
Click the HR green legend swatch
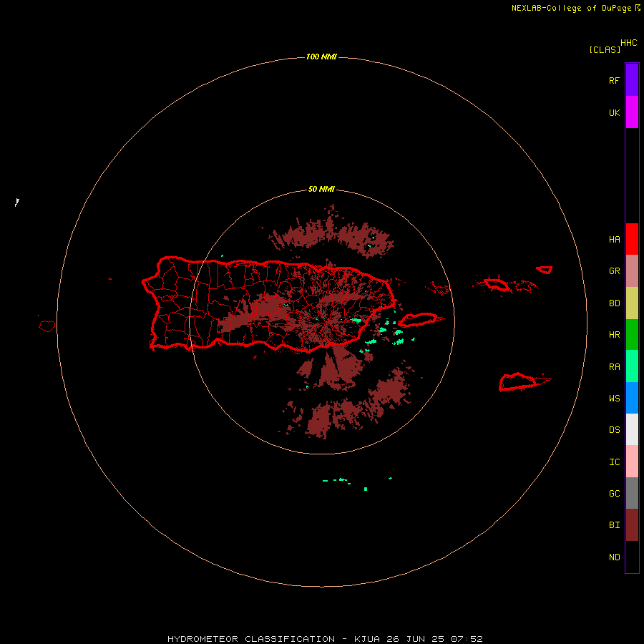click(x=632, y=335)
